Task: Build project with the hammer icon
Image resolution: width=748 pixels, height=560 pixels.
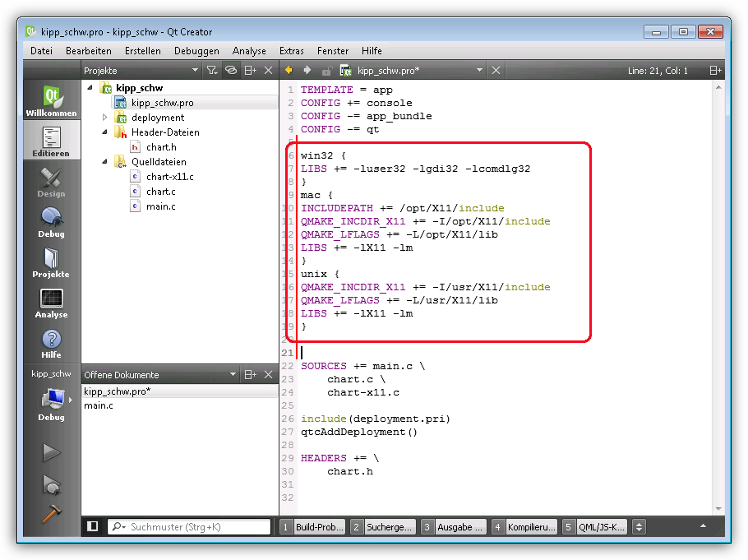Action: (51, 515)
